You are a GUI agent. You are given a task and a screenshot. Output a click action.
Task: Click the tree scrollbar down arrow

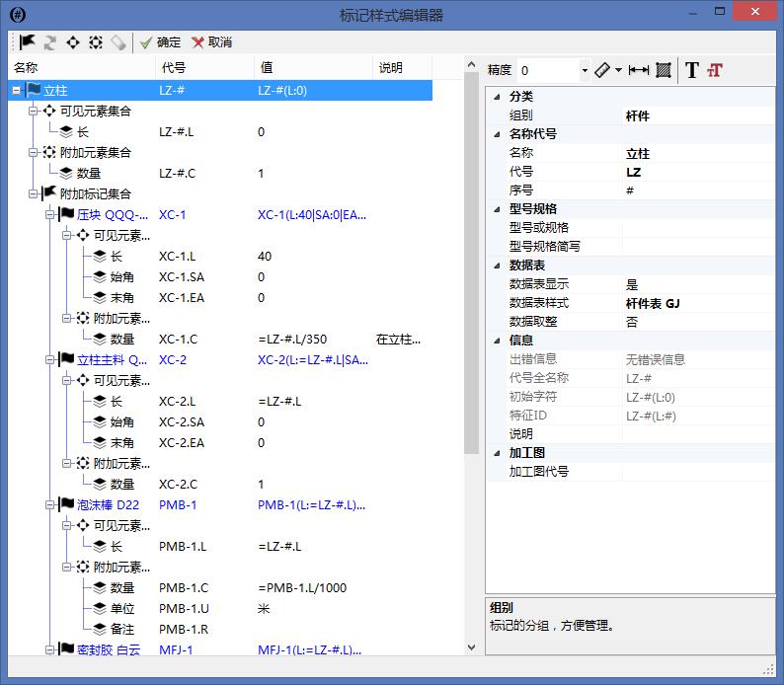(471, 647)
